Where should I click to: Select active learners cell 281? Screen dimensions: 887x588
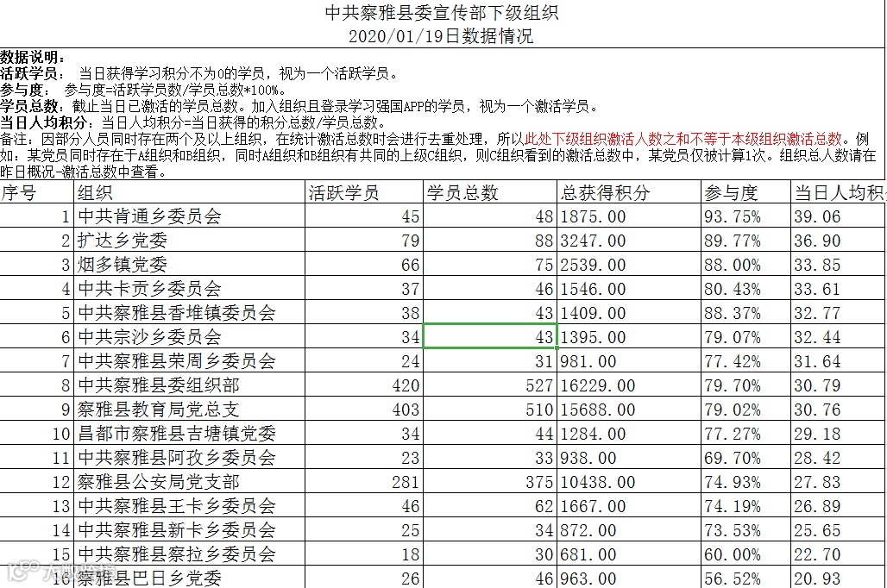(364, 482)
